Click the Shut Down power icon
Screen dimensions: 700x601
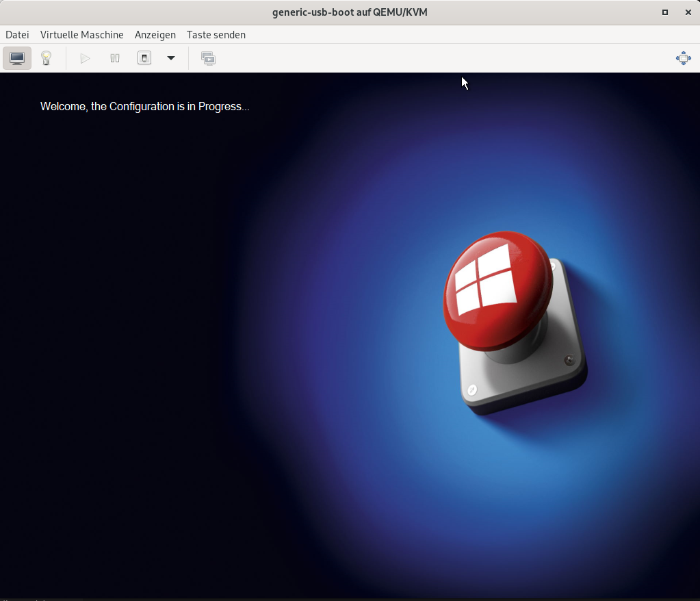[144, 58]
